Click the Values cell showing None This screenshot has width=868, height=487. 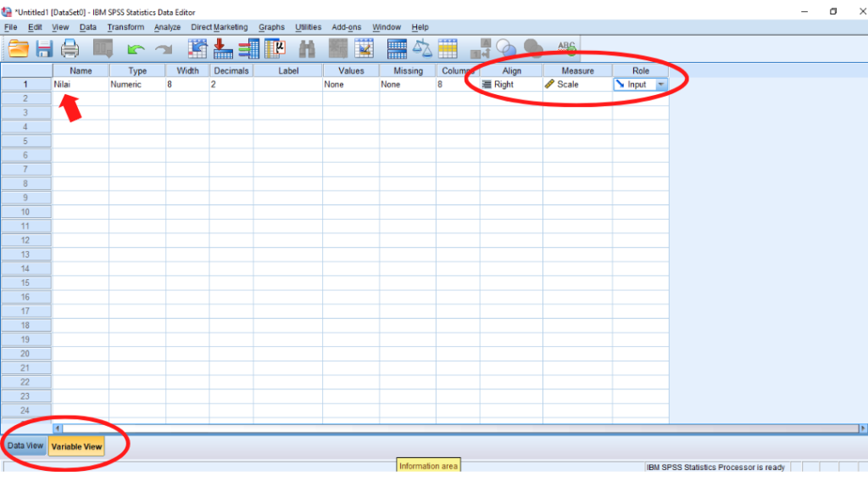pyautogui.click(x=351, y=84)
